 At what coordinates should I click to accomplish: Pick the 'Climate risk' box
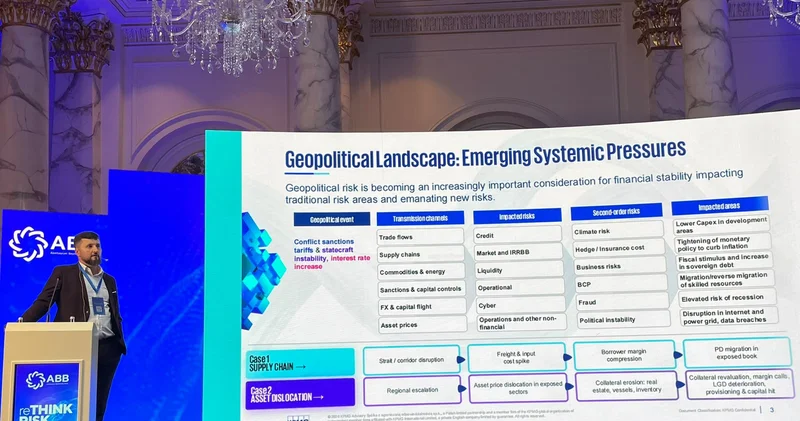[x=618, y=231]
